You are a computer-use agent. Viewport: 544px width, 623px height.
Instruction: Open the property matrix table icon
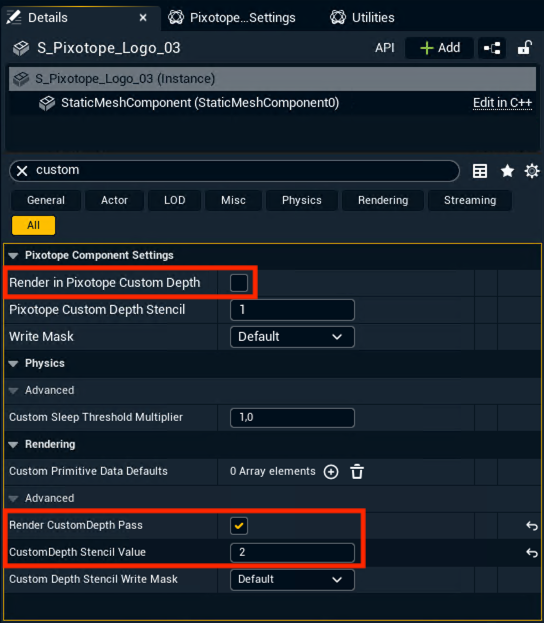[480, 171]
